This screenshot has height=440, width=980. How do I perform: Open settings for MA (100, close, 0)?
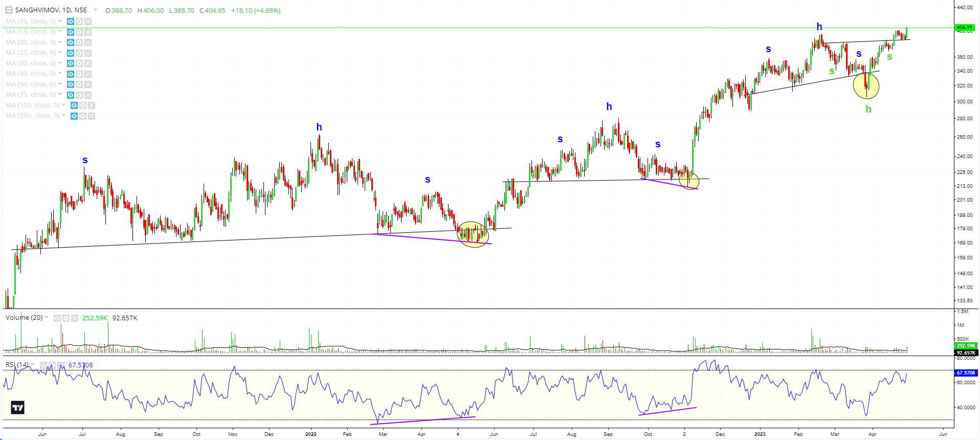(83, 105)
